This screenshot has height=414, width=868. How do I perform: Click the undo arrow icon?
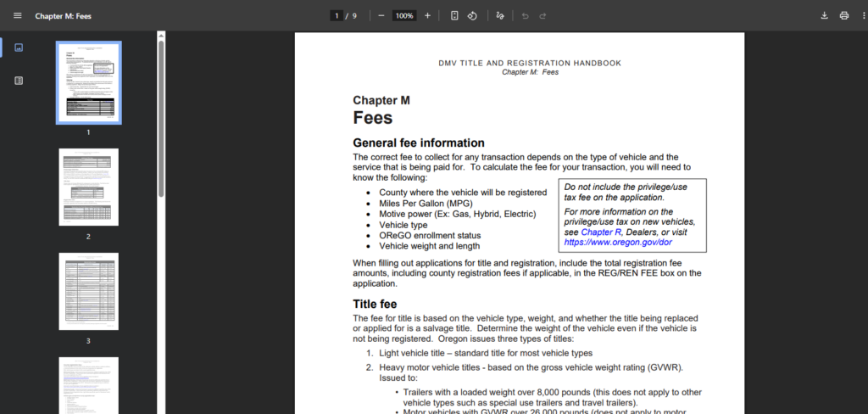pyautogui.click(x=525, y=15)
